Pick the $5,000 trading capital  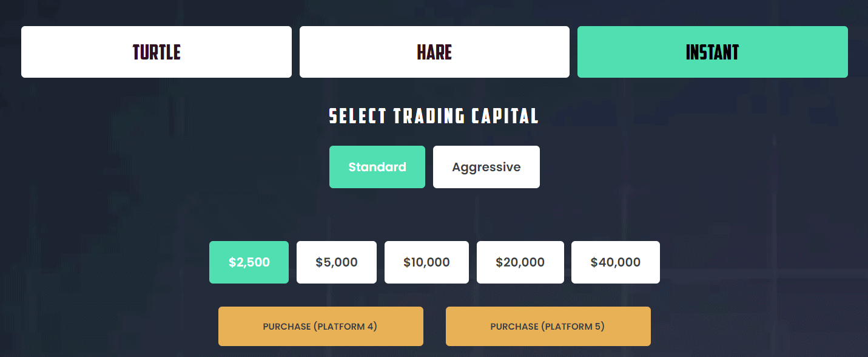click(336, 262)
